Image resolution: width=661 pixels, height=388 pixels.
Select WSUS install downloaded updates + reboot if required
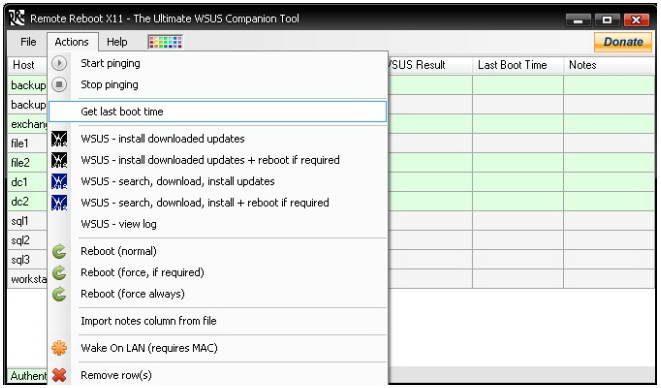[x=218, y=160]
